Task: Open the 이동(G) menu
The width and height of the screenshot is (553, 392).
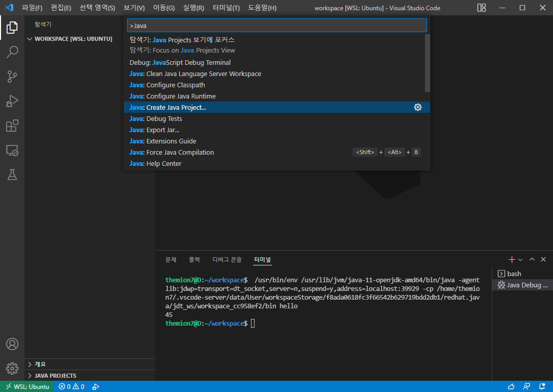Action: tap(164, 8)
